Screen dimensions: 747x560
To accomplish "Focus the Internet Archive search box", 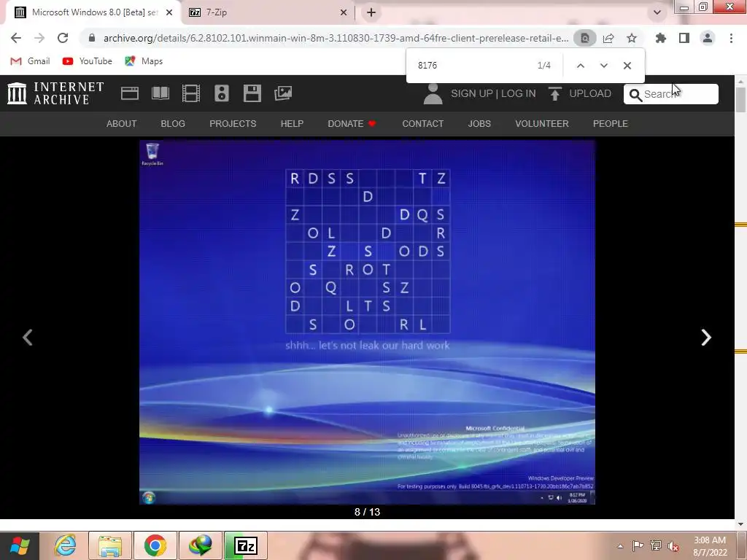I will click(671, 94).
